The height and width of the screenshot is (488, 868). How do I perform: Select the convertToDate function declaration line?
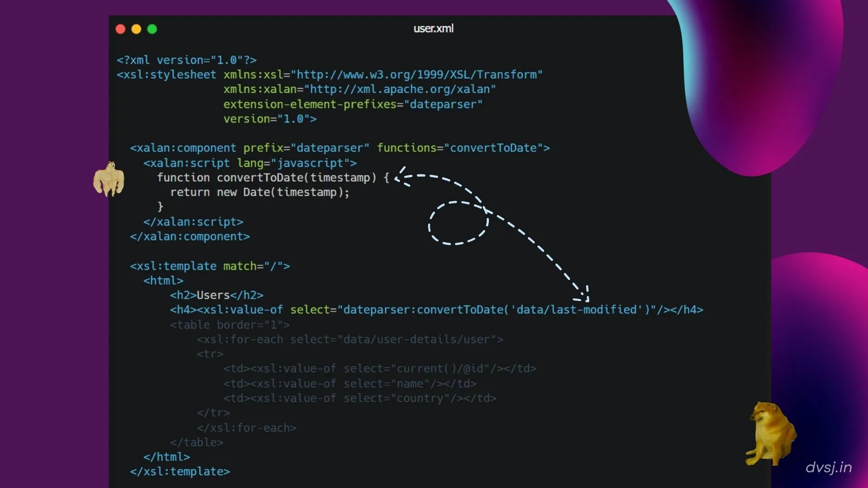tap(271, 178)
